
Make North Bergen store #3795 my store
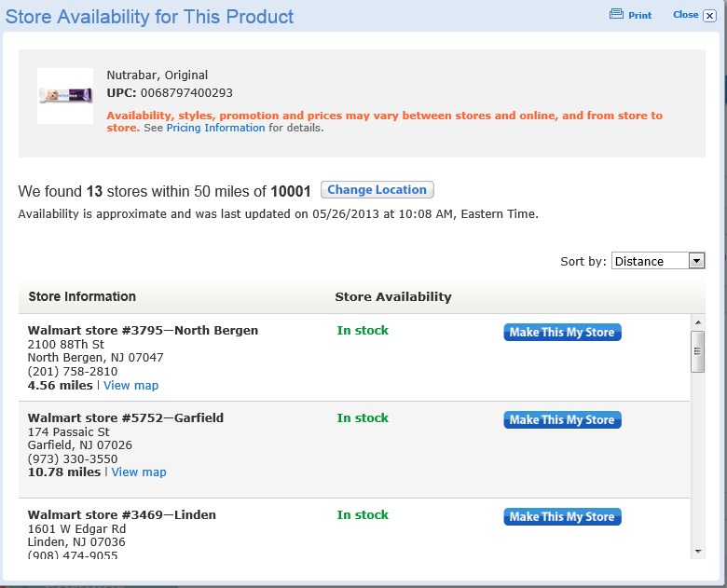pyautogui.click(x=562, y=333)
